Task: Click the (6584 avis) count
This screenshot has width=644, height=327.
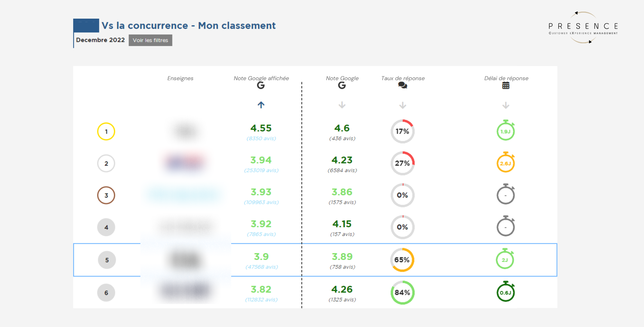Action: [342, 171]
